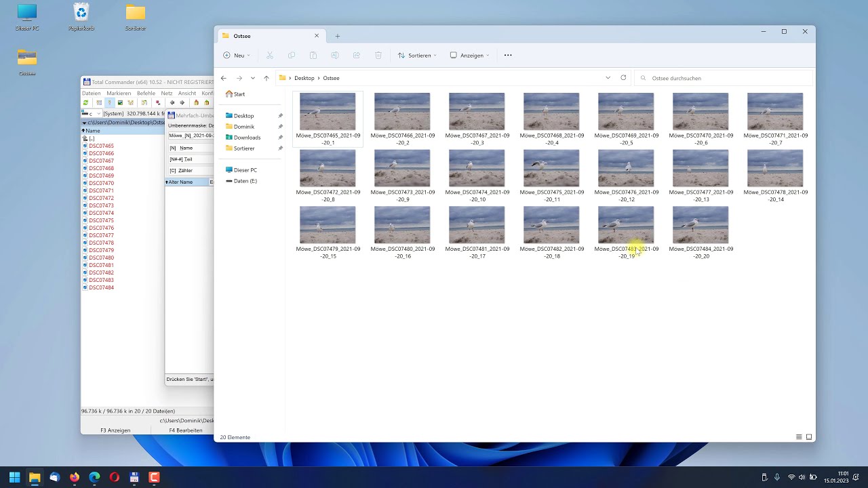The width and height of the screenshot is (868, 488).
Task: Click the [C] Zähler button
Action: [191, 171]
